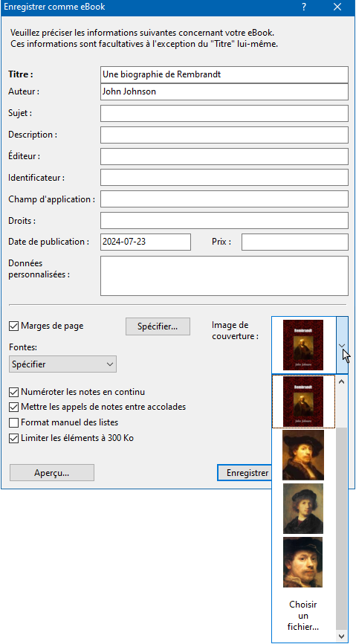Click the Date de publication field
Image resolution: width=356 pixels, height=644 pixels.
coord(146,242)
